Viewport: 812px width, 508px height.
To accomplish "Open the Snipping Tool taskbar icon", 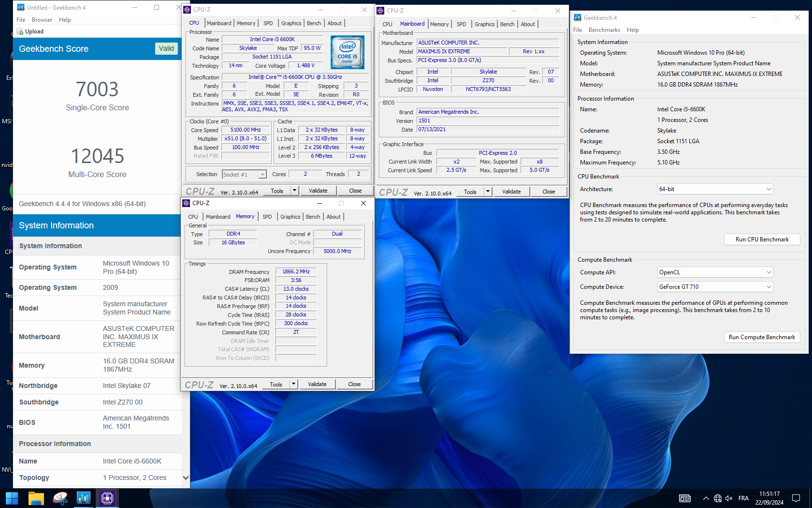I will [60, 498].
